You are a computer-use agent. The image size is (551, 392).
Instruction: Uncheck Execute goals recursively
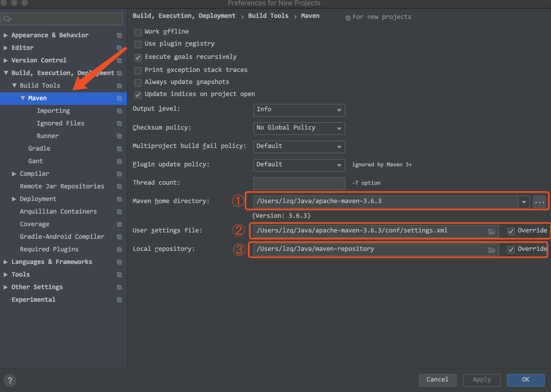point(138,57)
